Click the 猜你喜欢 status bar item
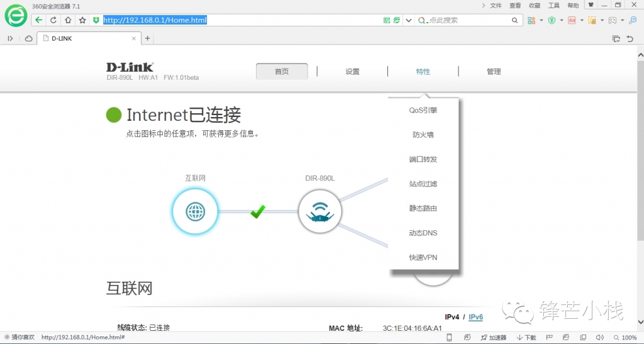This screenshot has height=344, width=644. coord(19,338)
